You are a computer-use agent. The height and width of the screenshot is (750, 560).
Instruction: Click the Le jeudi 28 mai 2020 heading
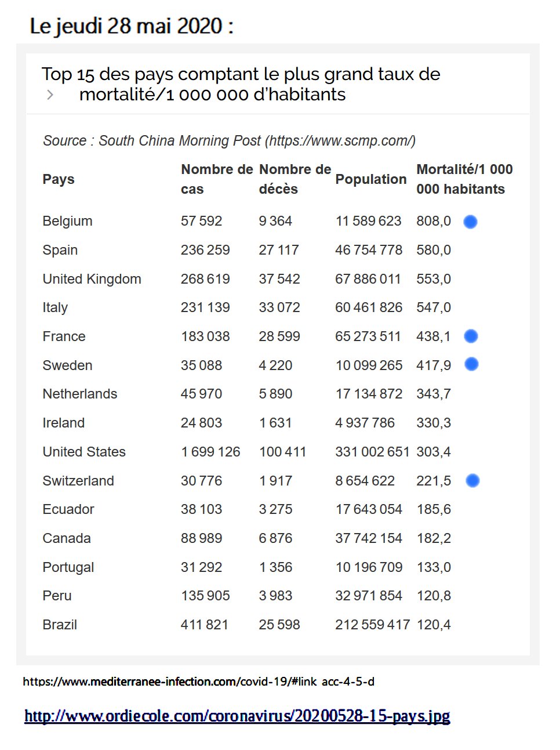click(x=132, y=26)
